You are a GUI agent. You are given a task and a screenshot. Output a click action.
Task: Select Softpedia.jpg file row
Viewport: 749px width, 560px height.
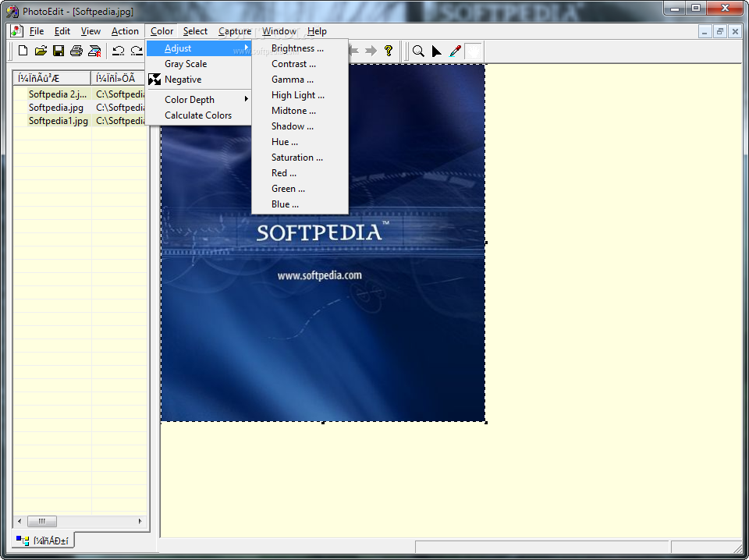point(80,108)
